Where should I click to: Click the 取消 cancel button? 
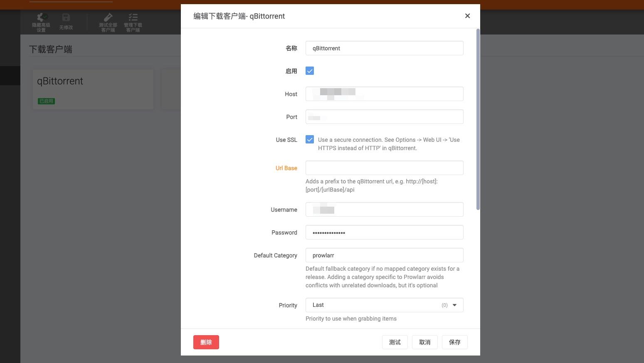coord(425,342)
